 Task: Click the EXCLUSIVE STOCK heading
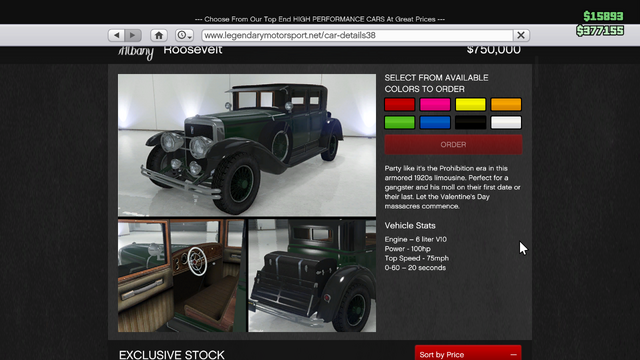pos(171,355)
